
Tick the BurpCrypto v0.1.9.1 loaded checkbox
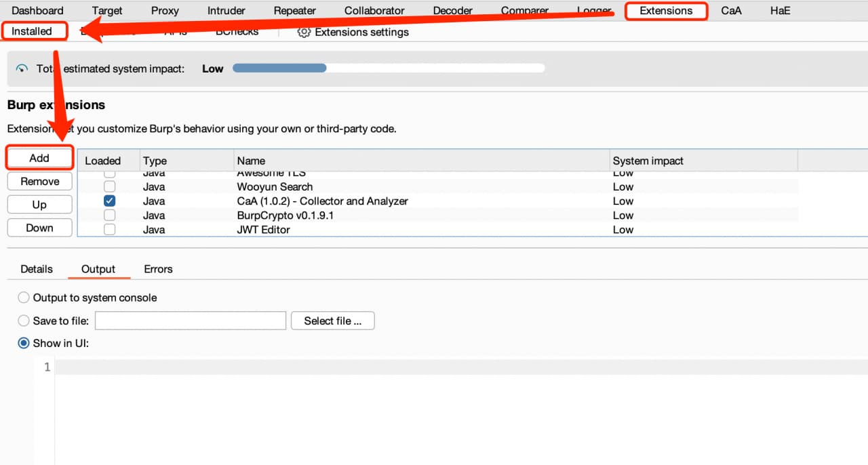pyautogui.click(x=109, y=215)
